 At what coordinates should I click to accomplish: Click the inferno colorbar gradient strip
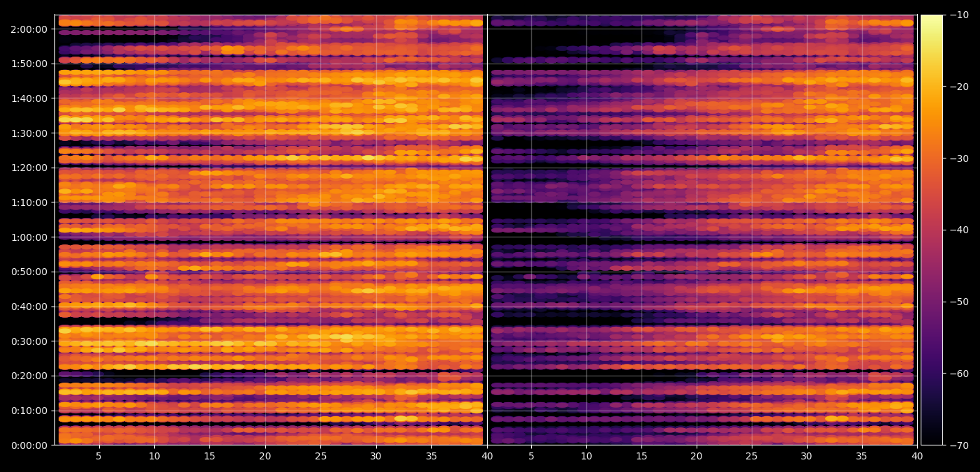pos(932,230)
